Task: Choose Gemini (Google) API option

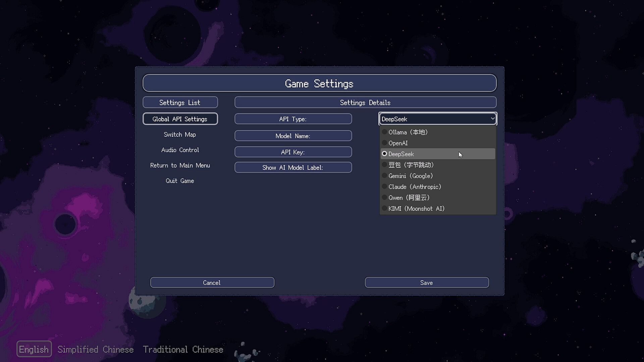Action: [411, 176]
